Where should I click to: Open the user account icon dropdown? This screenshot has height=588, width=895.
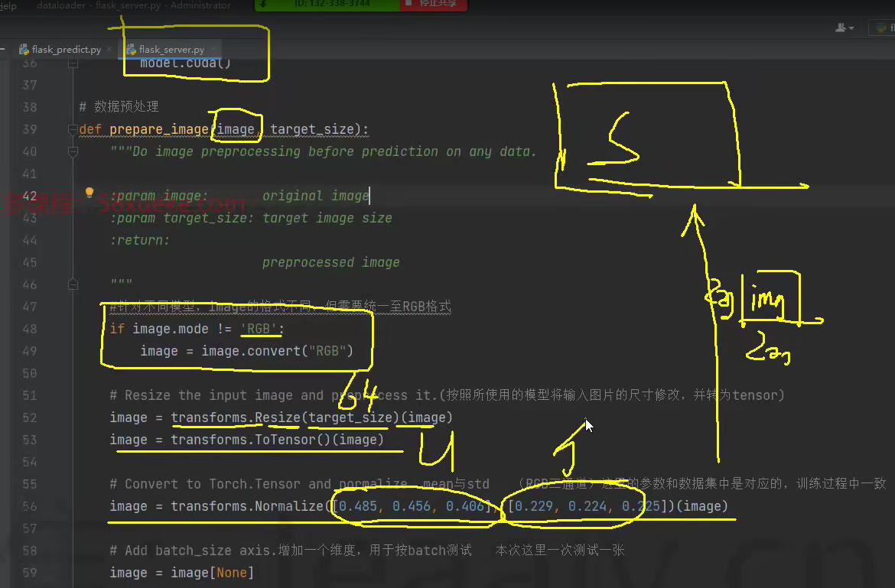844,28
